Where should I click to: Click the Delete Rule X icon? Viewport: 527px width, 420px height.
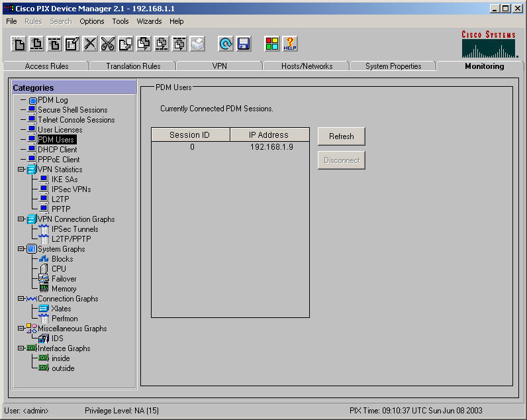pos(90,44)
